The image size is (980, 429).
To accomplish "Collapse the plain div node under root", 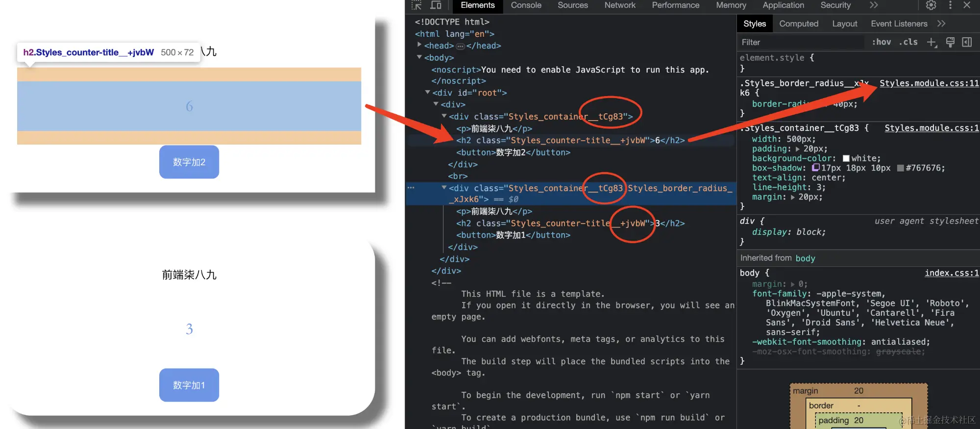I will point(436,103).
